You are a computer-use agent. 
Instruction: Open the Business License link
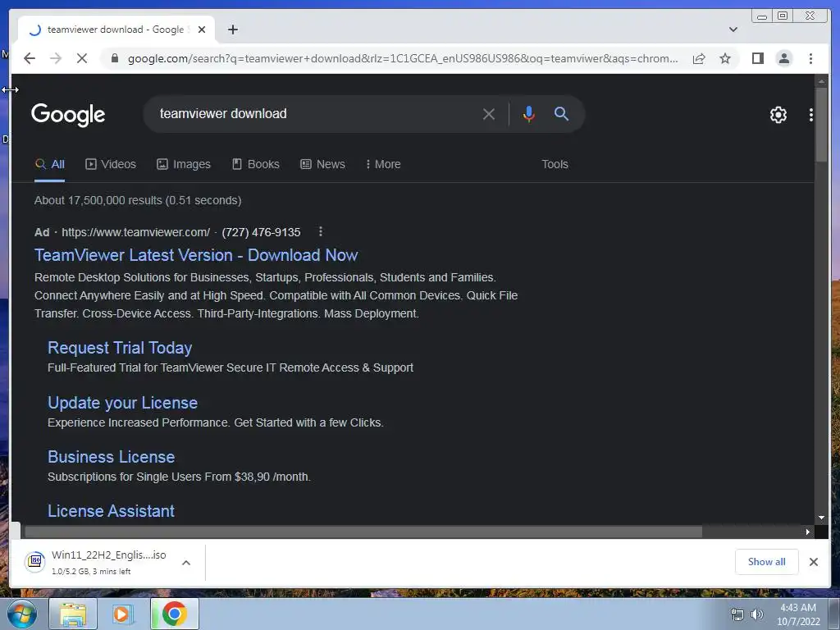click(111, 457)
